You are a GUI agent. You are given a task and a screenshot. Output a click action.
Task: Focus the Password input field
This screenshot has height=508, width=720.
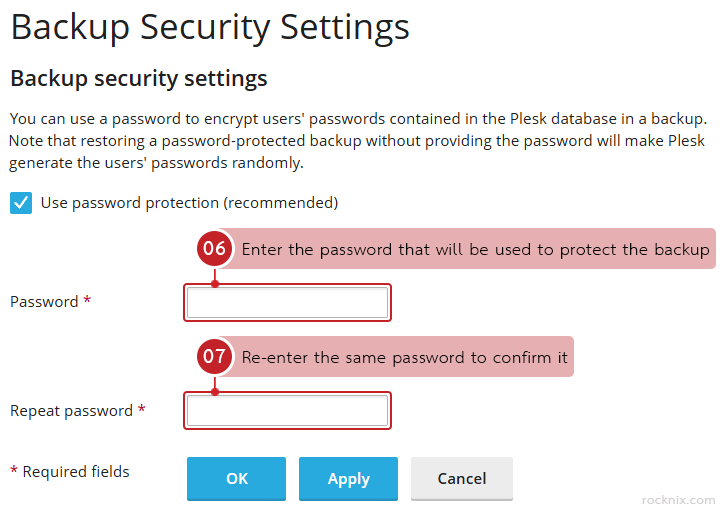click(x=287, y=302)
